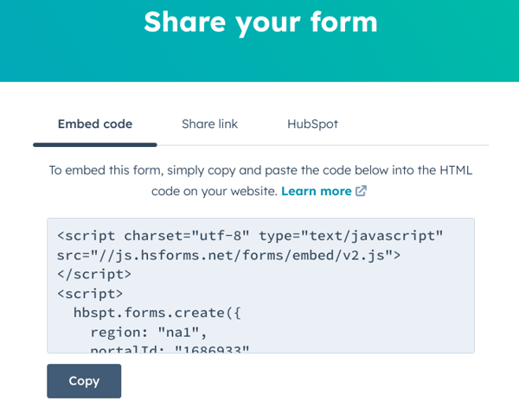Click the closing </script> tag line
The height and width of the screenshot is (420, 519).
(x=94, y=275)
